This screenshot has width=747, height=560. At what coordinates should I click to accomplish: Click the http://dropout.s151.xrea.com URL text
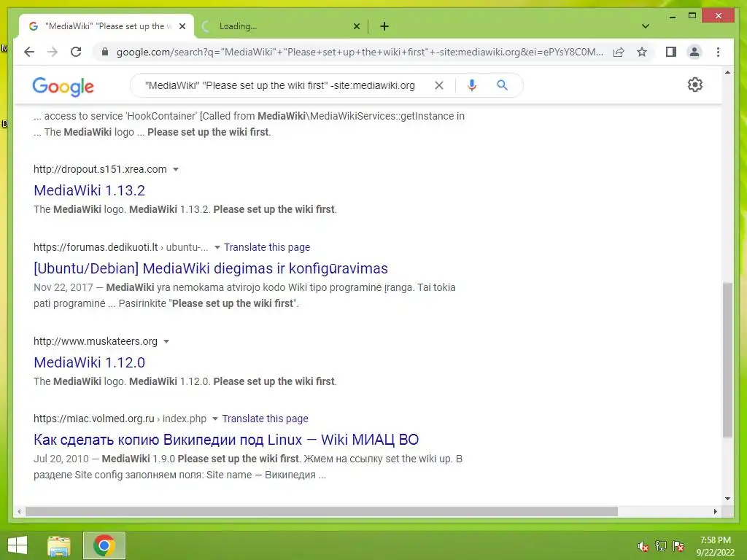tap(100, 169)
